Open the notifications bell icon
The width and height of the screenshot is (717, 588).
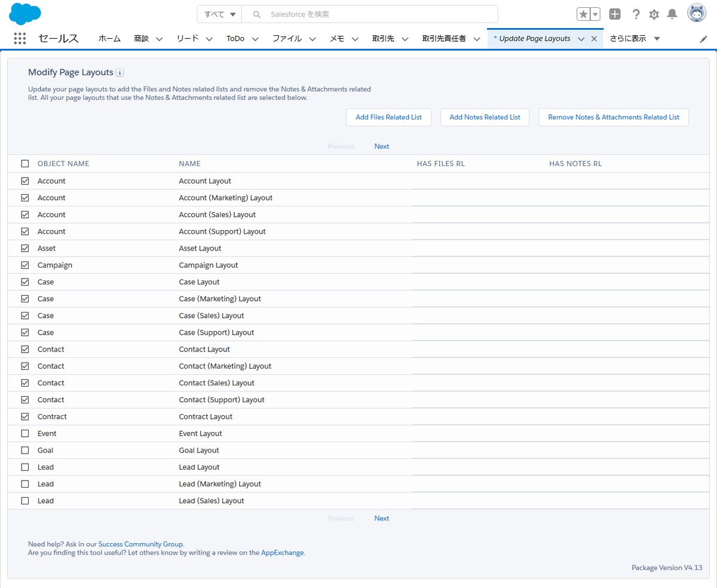click(672, 14)
